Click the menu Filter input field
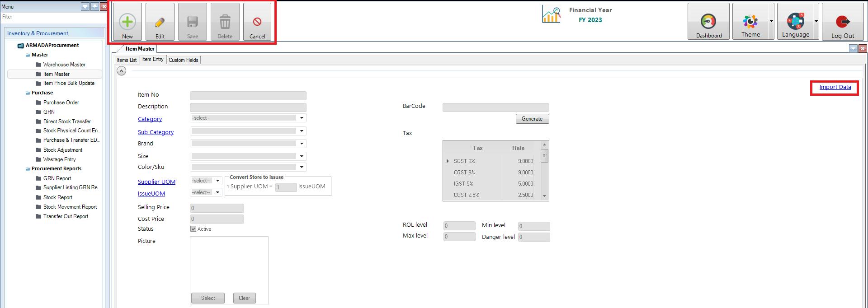 52,17
